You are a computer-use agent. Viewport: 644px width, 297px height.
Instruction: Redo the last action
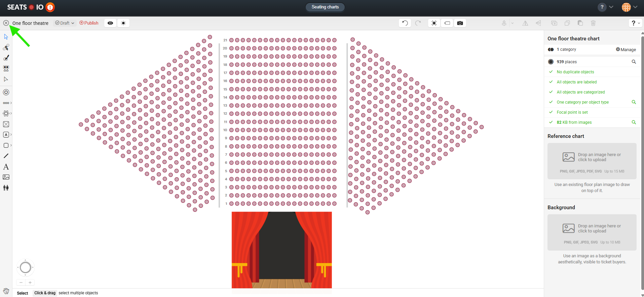pyautogui.click(x=418, y=23)
